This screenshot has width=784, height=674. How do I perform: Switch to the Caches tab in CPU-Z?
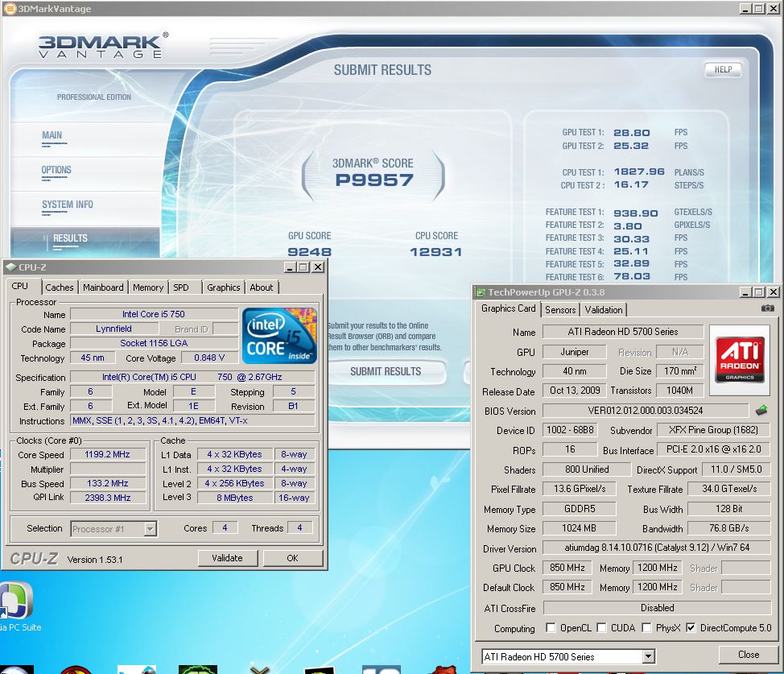click(x=59, y=287)
